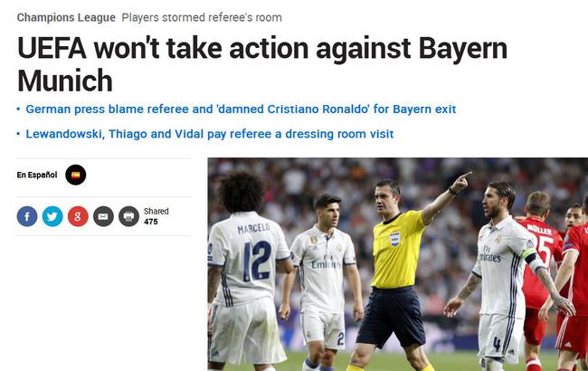Share article on Twitter
Screen dimensions: 588x371
point(52,216)
